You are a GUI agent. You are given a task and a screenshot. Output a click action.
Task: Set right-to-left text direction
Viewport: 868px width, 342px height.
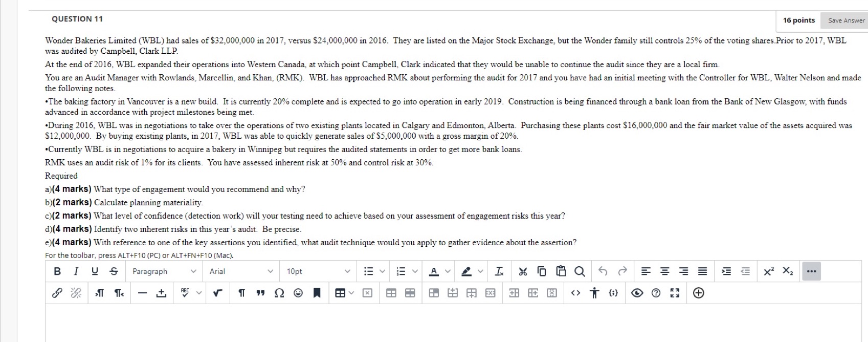(x=119, y=293)
